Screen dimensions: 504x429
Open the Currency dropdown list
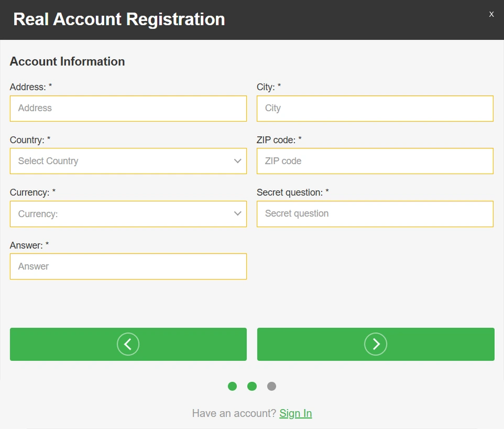tap(128, 214)
